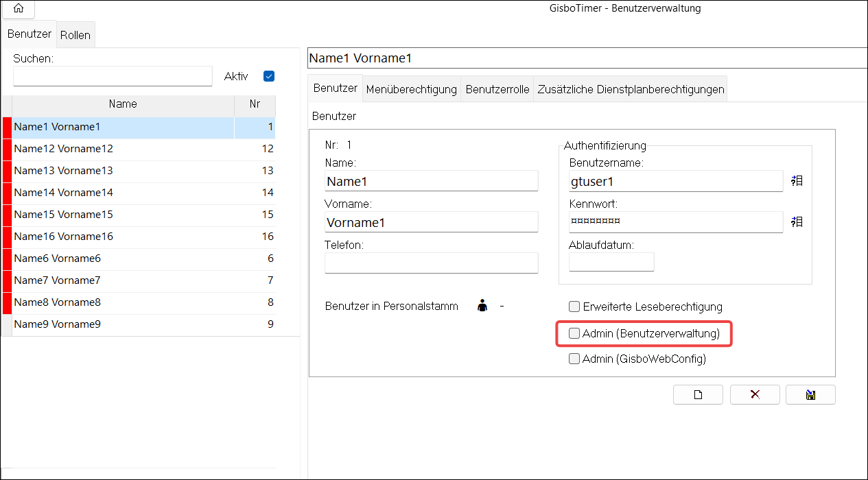The image size is (868, 480).
Task: Click the Benutzername field with gtuser1
Action: coord(676,181)
